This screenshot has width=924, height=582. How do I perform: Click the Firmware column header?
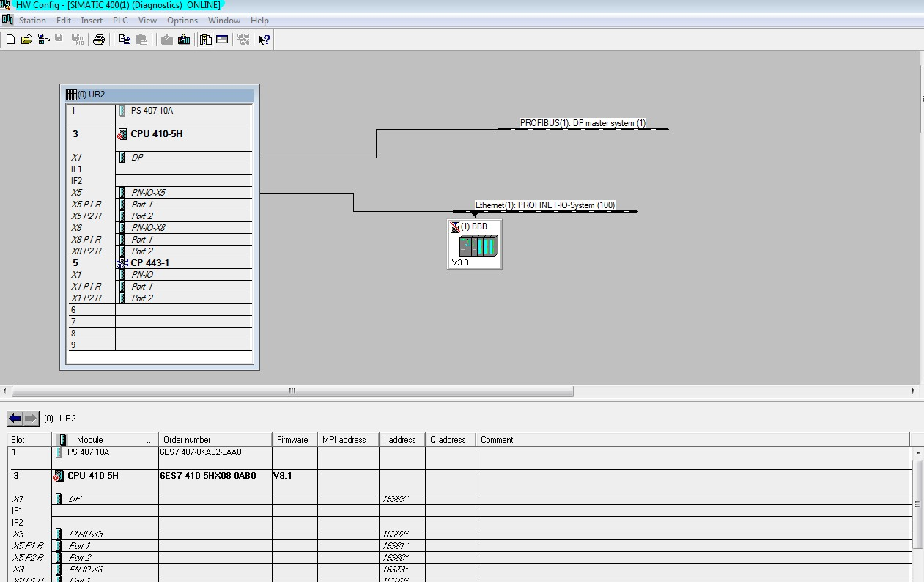(x=295, y=440)
